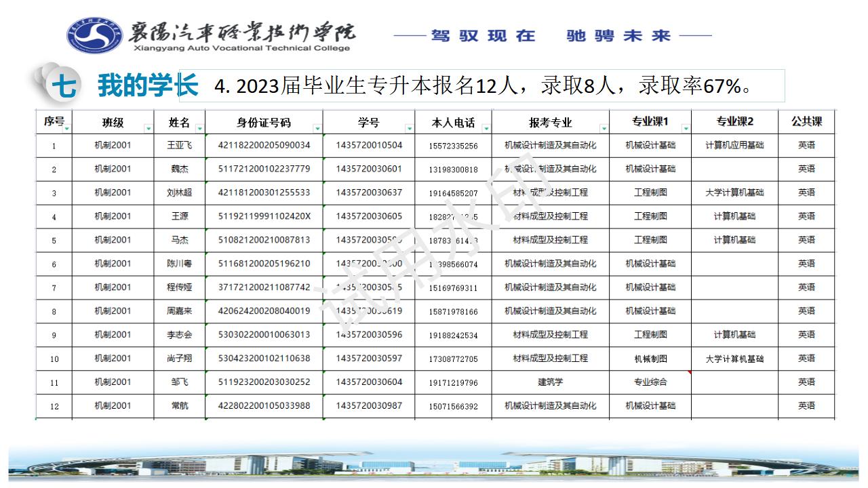Expand the 专业课1 filter arrow
The image size is (868, 488).
point(686,128)
